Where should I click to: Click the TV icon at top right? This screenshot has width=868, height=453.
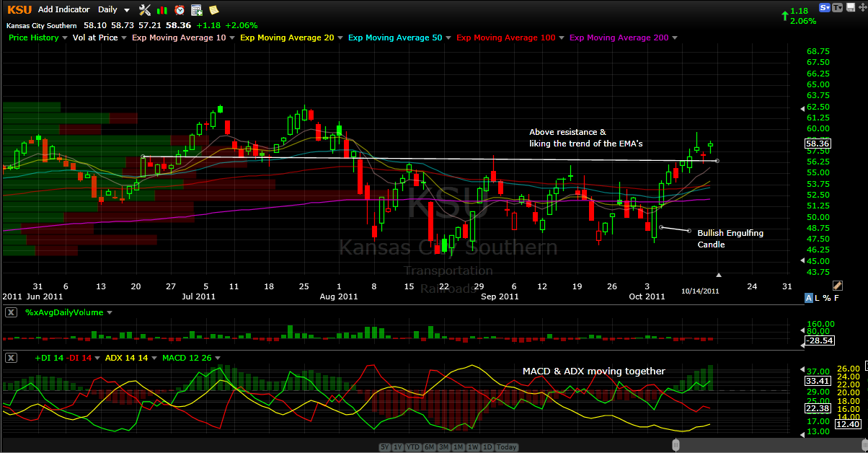838,7
